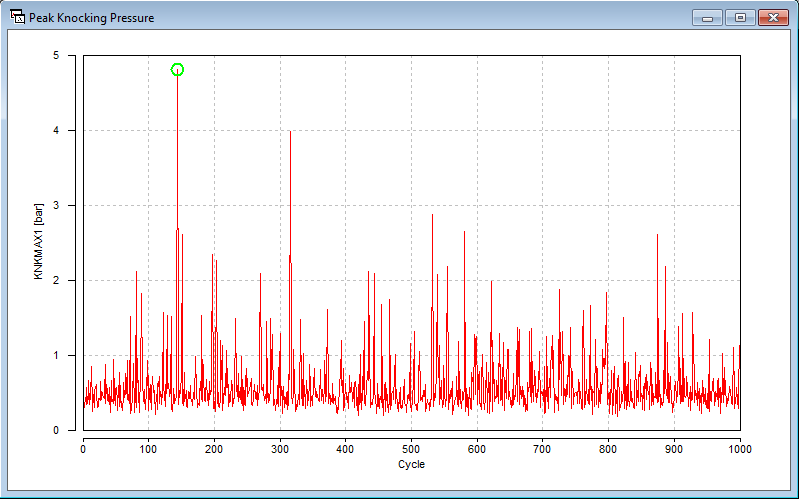
Task: Click the Peak Knocking Pressure title text
Action: (91, 18)
